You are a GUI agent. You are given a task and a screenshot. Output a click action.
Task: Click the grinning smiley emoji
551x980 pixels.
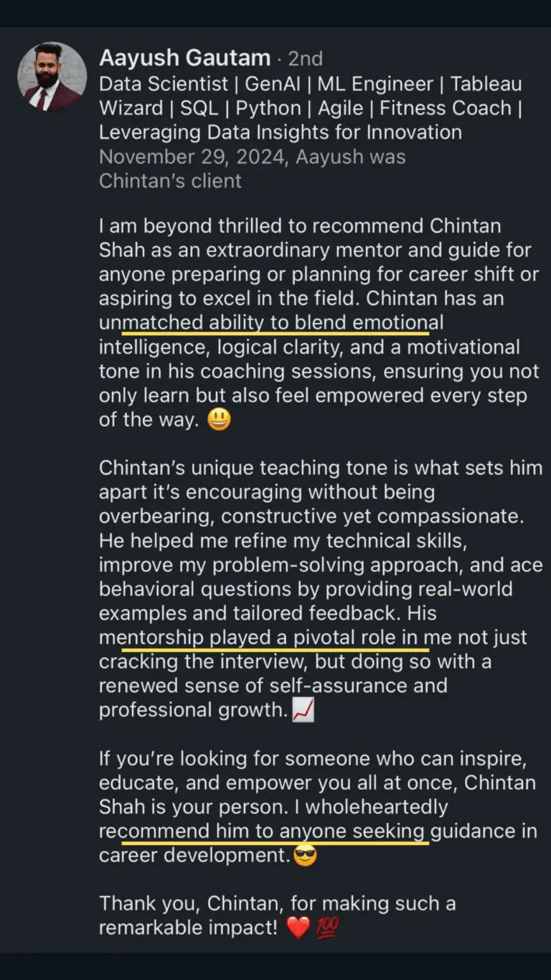coord(219,421)
